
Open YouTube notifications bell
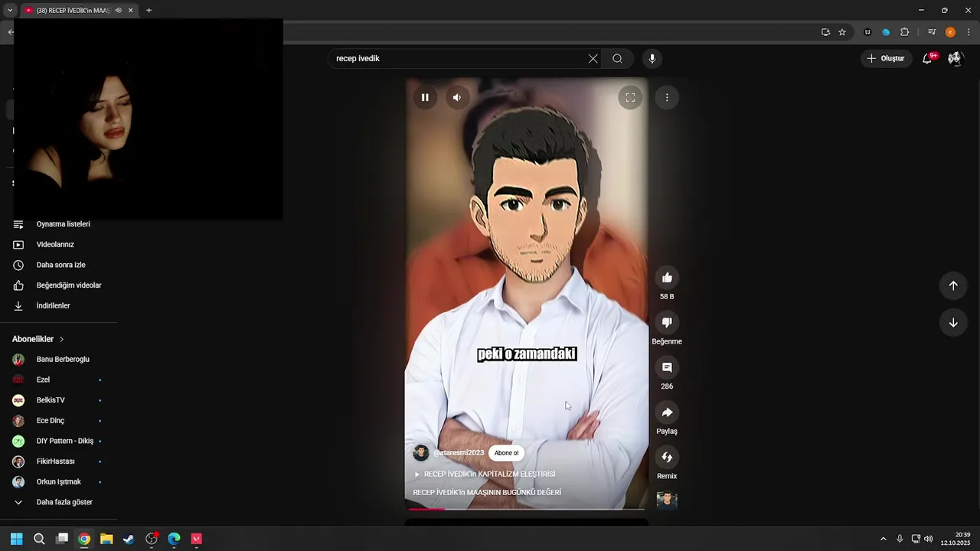(x=927, y=59)
